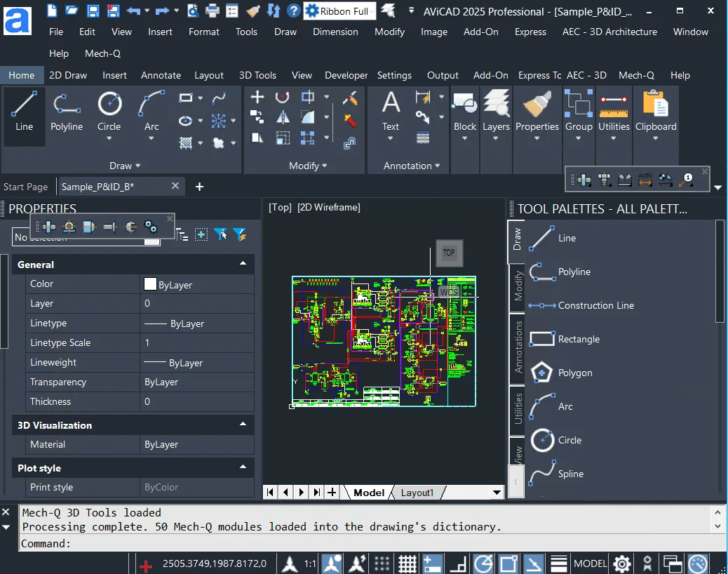Click the Save icon in quick toolbar
Image resolution: width=728 pixels, height=574 pixels.
click(x=93, y=11)
